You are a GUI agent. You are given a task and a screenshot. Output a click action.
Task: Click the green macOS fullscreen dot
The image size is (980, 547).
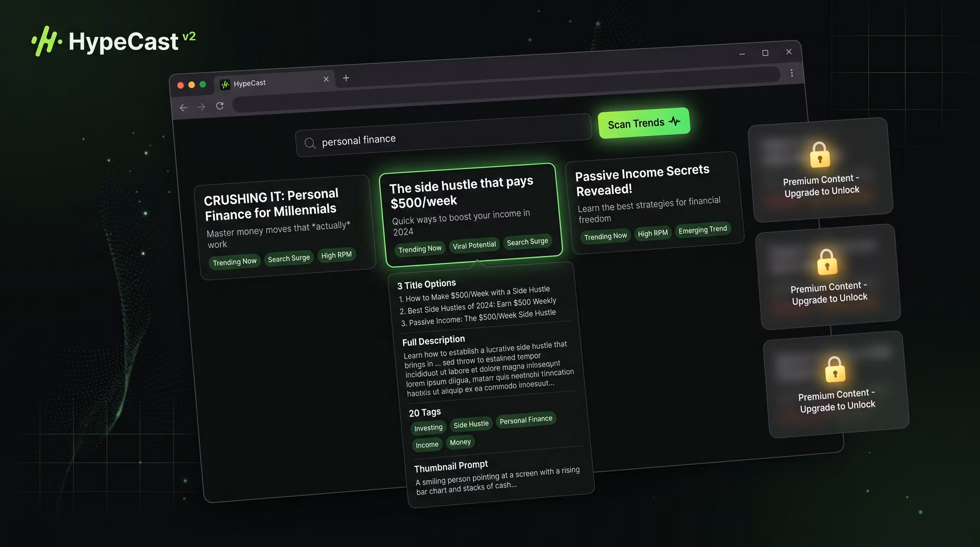click(203, 84)
